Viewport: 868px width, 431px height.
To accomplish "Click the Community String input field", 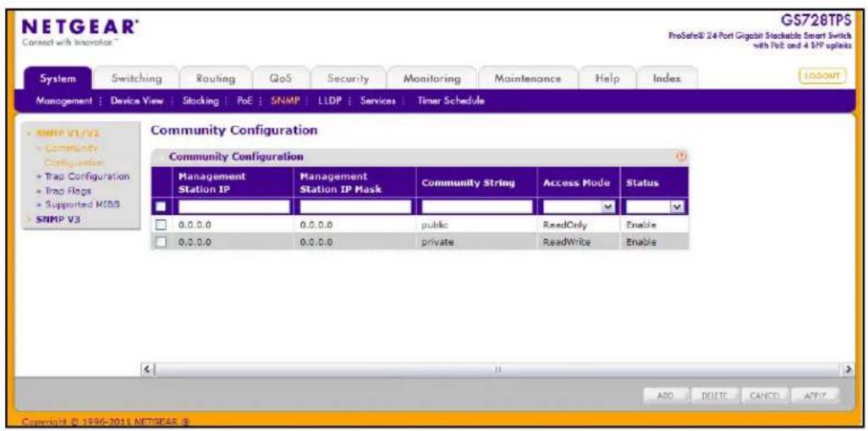I will tap(477, 207).
